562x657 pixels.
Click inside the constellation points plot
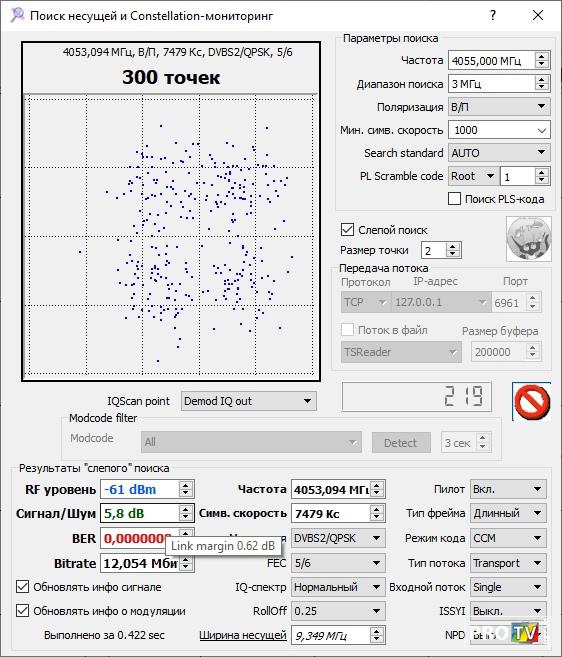[171, 235]
